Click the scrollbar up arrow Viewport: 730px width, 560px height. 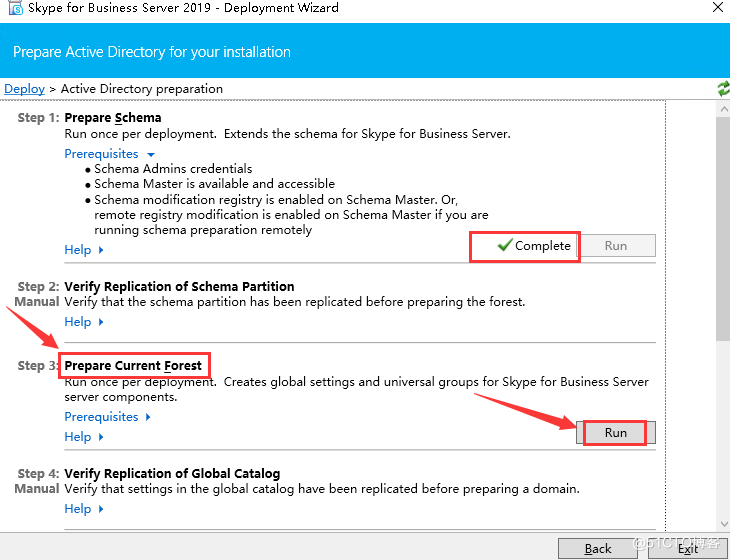point(724,109)
